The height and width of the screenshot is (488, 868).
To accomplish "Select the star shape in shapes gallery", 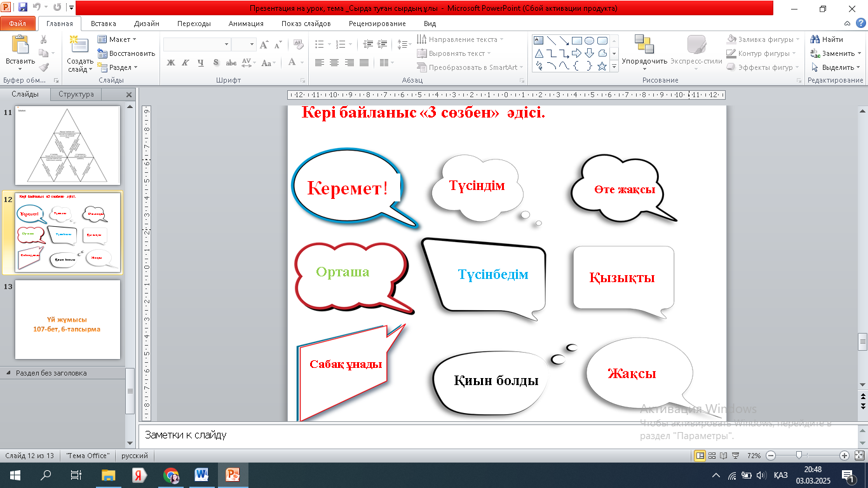I will [x=602, y=66].
